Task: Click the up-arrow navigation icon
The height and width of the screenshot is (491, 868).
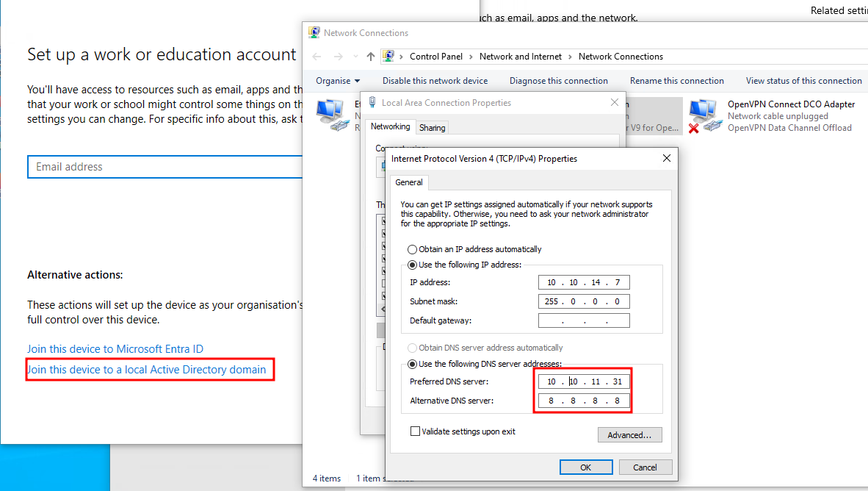Action: click(x=371, y=57)
